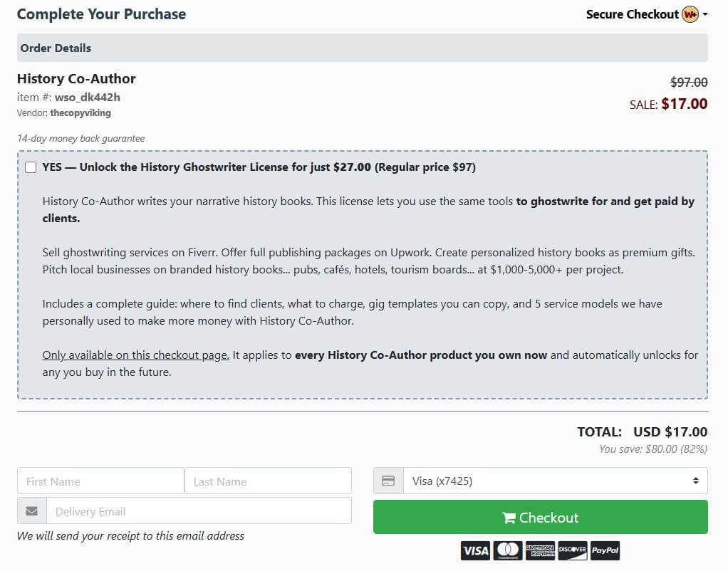
Task: Click into the Delivery Email field
Action: click(199, 511)
